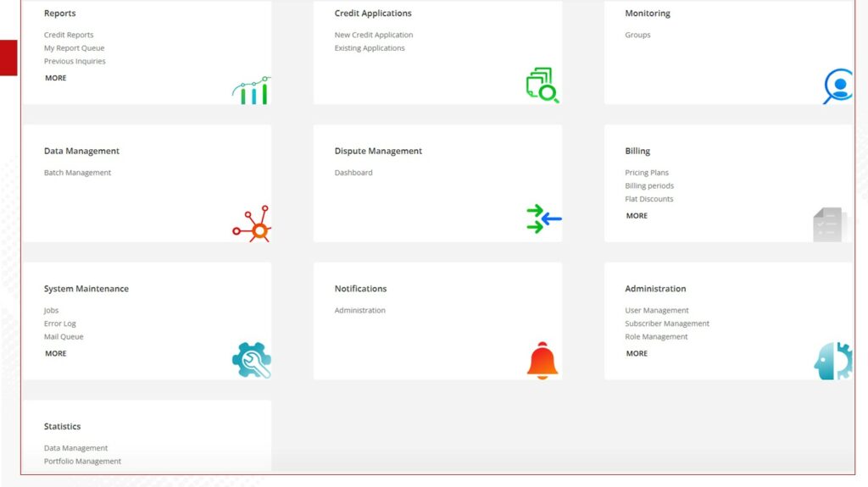Click the System Maintenance gear wrench icon
Image resolution: width=868 pixels, height=487 pixels.
(x=252, y=360)
